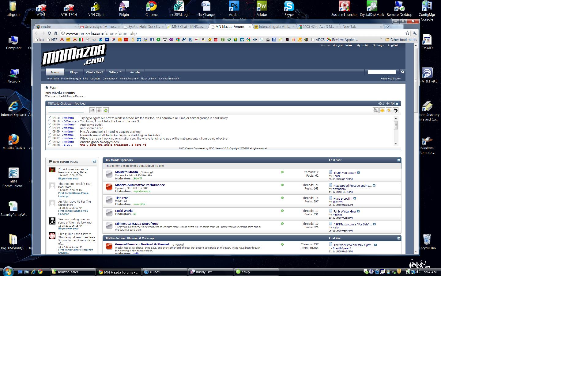The height and width of the screenshot is (368, 588).
Task: Open the Quick Links dropdown
Action: pyautogui.click(x=149, y=79)
